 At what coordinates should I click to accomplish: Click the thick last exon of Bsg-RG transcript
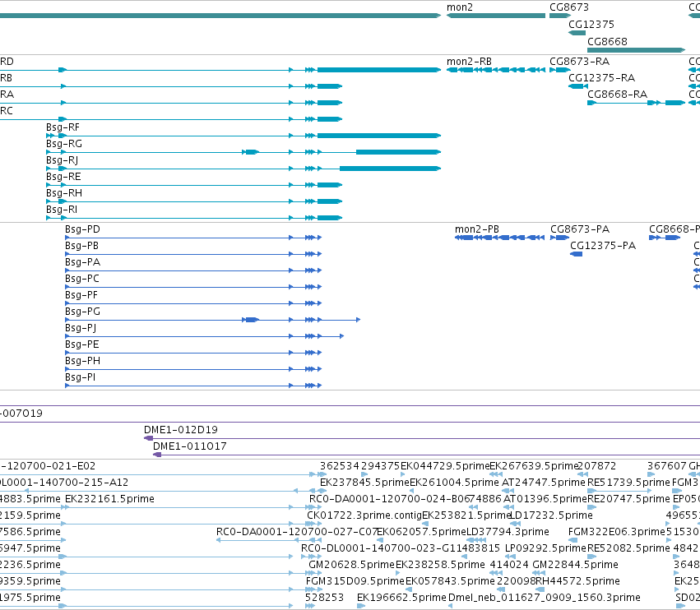(398, 152)
